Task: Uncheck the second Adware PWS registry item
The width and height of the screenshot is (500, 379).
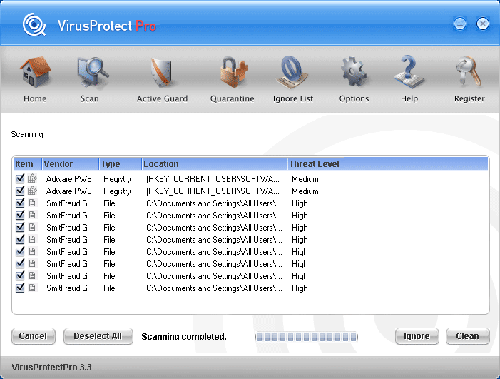Action: click(20, 191)
